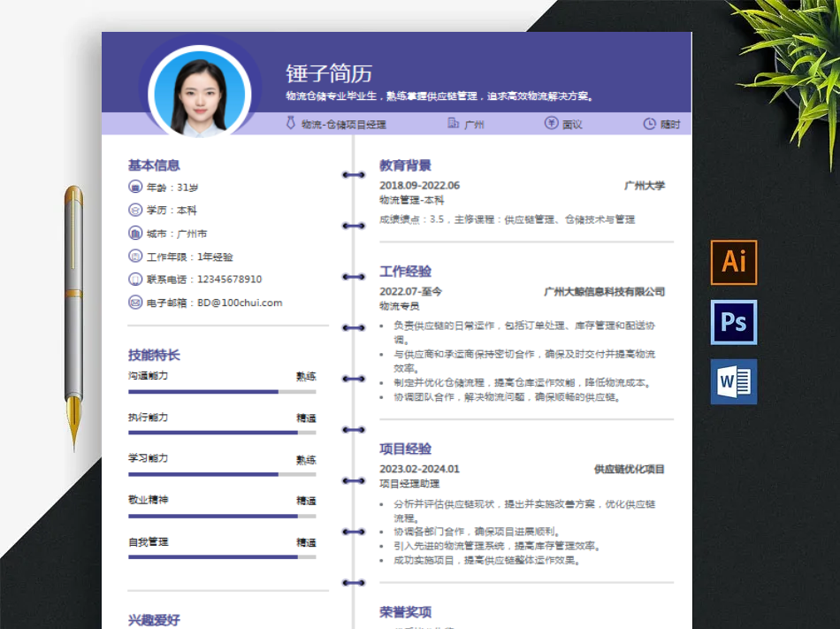Click the age icon beside 年龄
The height and width of the screenshot is (629, 840).
[x=135, y=187]
